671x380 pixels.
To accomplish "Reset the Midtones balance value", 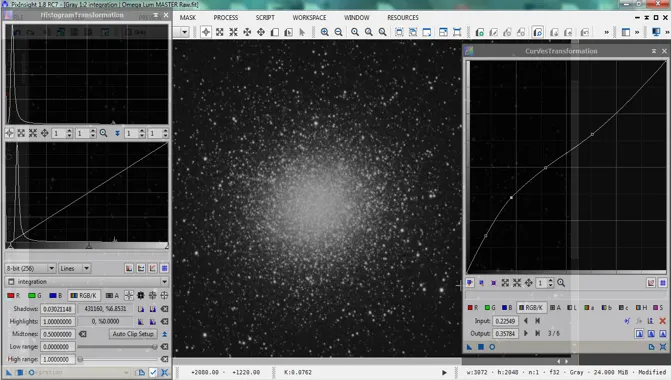I will [x=83, y=334].
